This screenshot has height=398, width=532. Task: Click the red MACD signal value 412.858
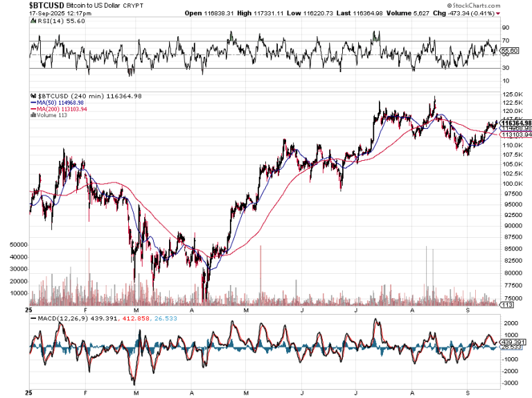pos(132,319)
